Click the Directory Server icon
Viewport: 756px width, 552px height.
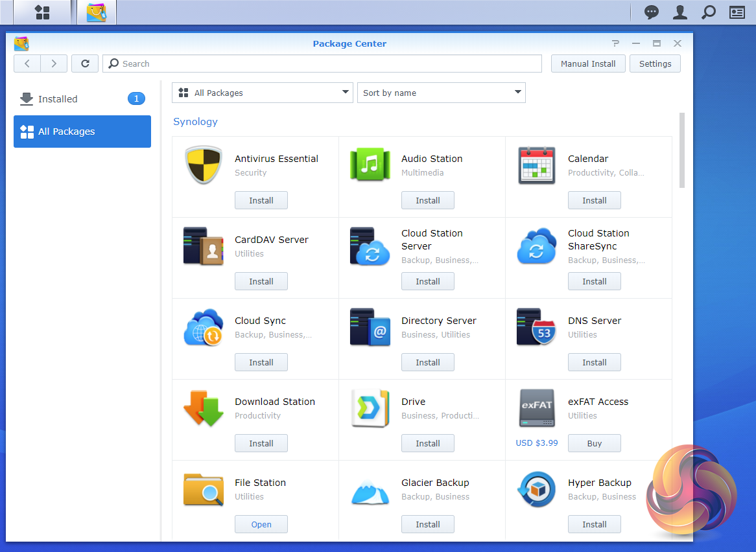[370, 327]
